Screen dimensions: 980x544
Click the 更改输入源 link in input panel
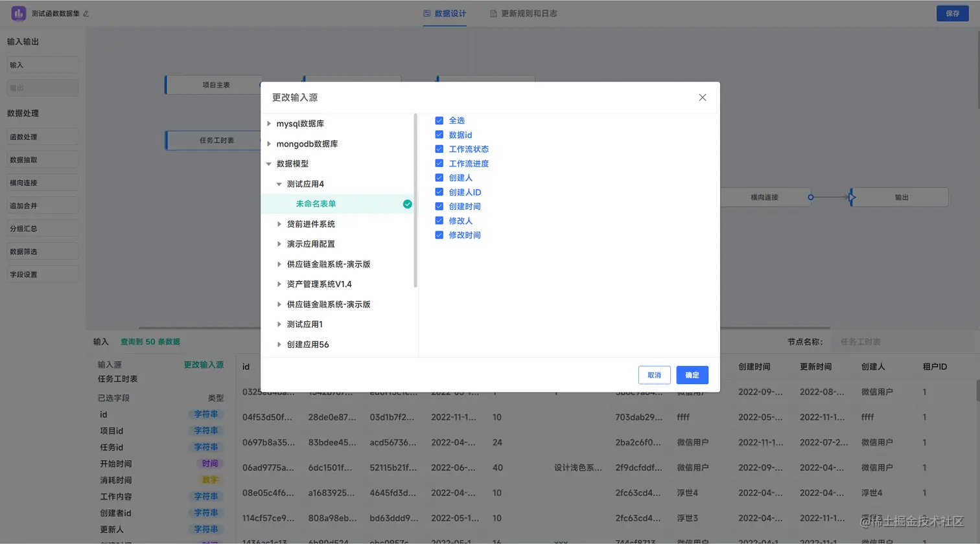click(204, 365)
